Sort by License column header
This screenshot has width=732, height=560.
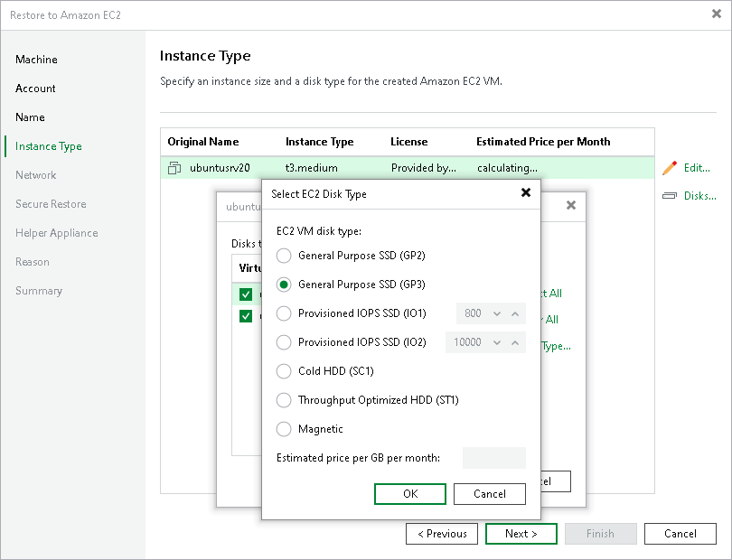click(409, 142)
